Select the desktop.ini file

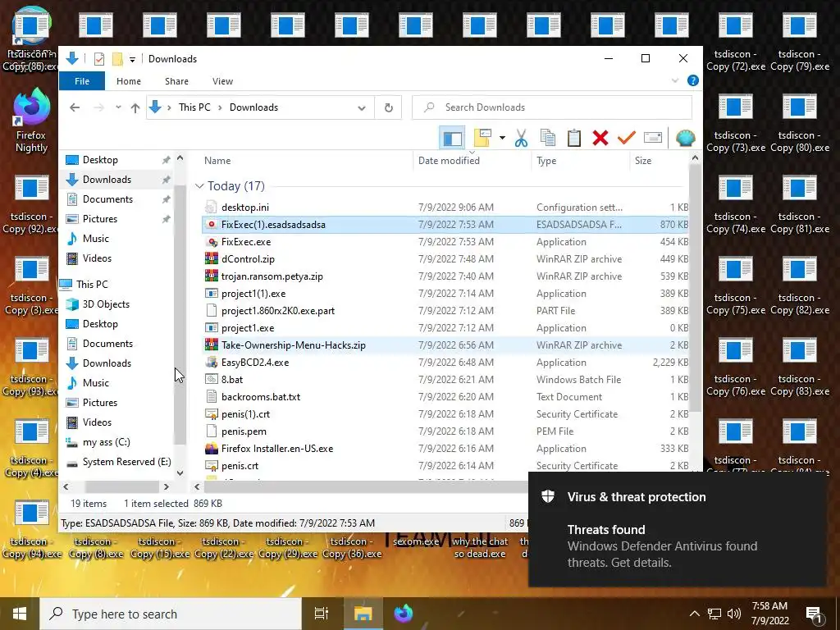(244, 208)
